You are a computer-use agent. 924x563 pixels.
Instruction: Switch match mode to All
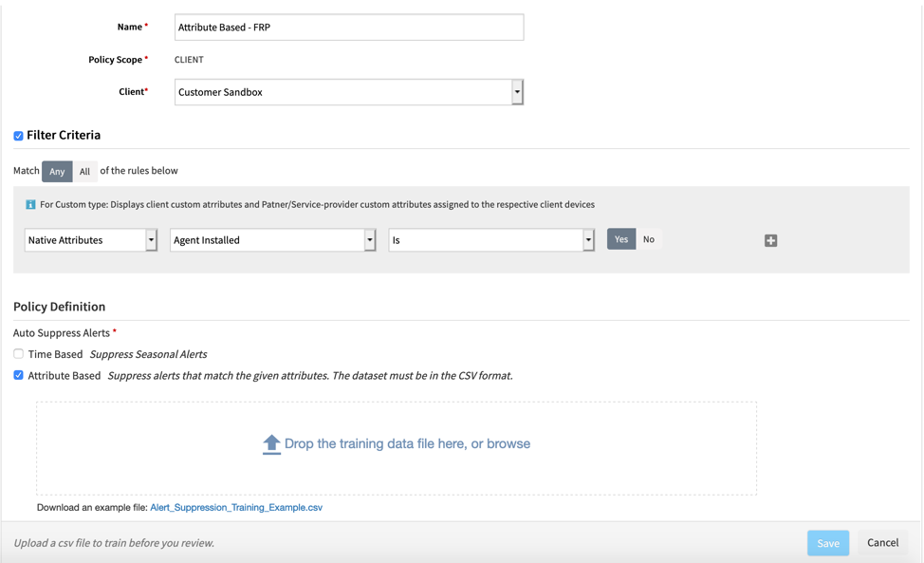84,172
